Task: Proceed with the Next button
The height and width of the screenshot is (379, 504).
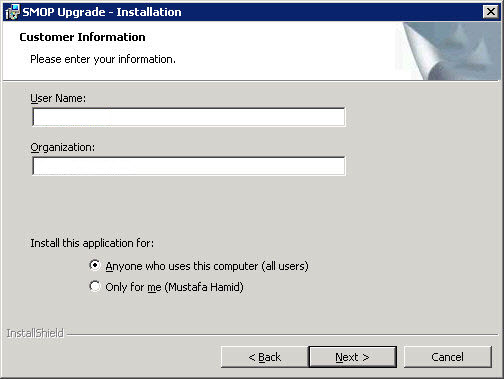Action: [x=353, y=357]
